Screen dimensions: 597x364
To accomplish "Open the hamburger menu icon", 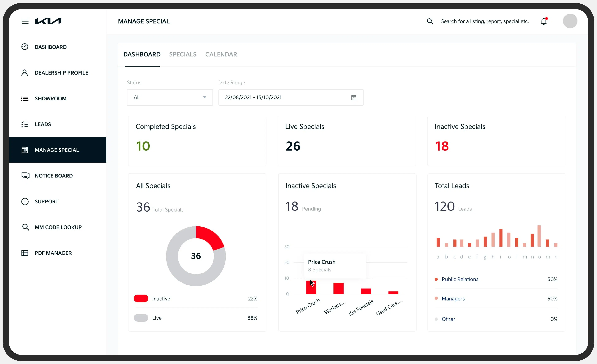I will tap(25, 21).
